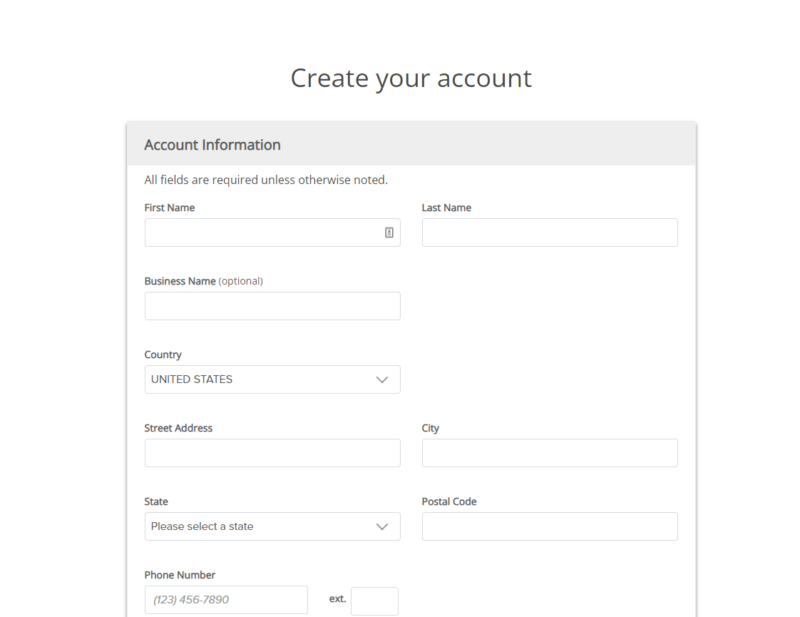The height and width of the screenshot is (617, 800).
Task: Click the 'First Name' label text
Action: (170, 208)
